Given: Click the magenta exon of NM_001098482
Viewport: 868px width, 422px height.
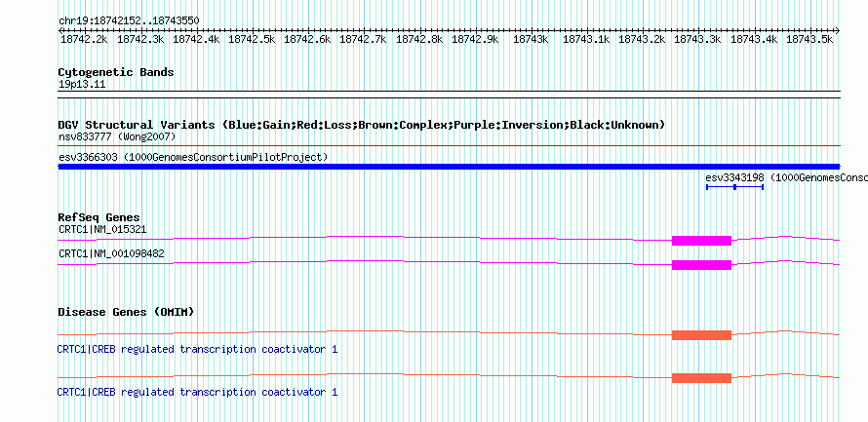Looking at the screenshot, I should [701, 265].
